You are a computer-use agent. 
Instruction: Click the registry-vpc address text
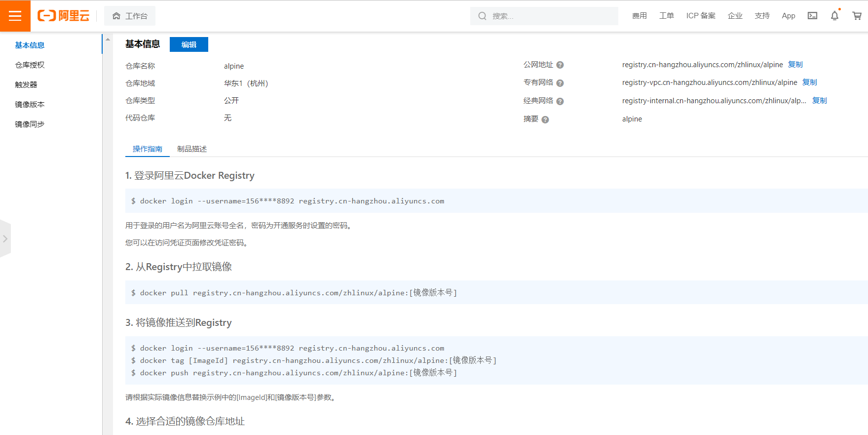[710, 82]
